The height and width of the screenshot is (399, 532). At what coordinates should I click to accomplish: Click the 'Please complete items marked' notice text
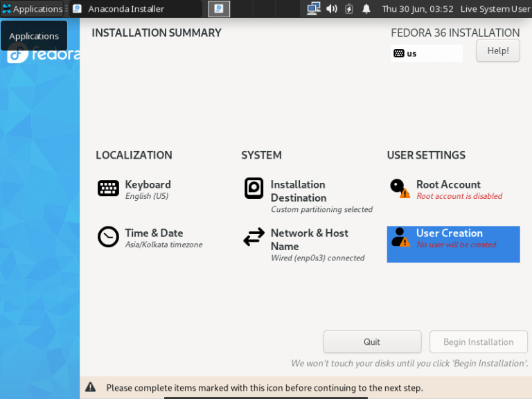pyautogui.click(x=265, y=388)
